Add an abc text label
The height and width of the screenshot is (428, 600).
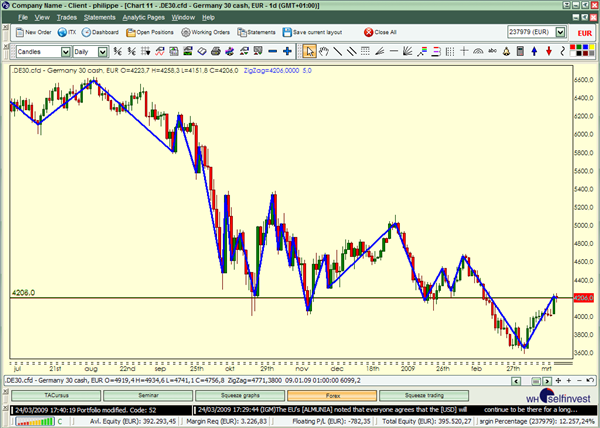click(492, 51)
